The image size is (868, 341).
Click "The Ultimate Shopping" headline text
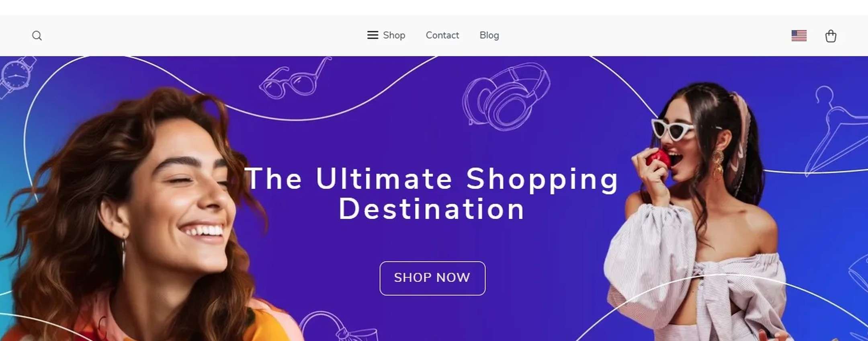tap(432, 179)
